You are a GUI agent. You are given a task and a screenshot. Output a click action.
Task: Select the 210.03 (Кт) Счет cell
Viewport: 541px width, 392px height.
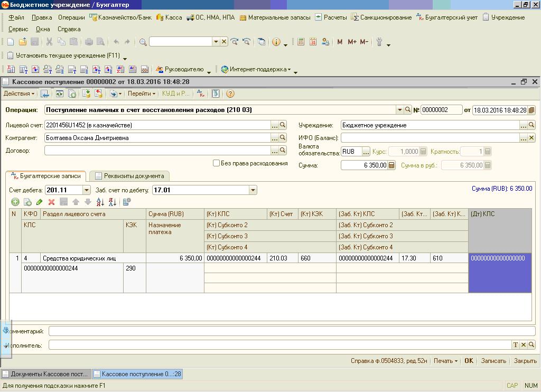click(282, 258)
